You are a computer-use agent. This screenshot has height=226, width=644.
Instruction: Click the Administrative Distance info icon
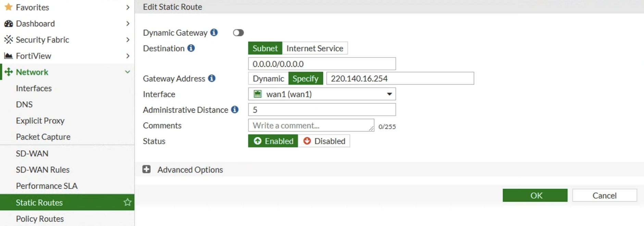[235, 110]
